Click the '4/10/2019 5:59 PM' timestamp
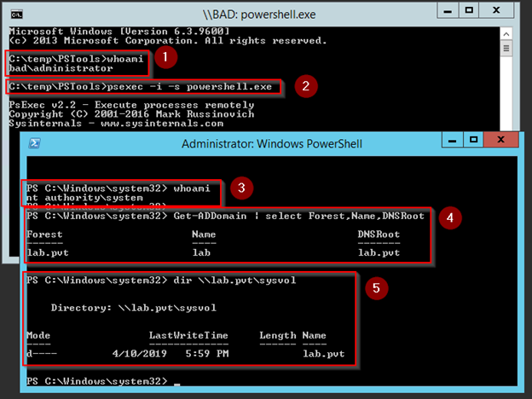This screenshot has width=532, height=399. pyautogui.click(x=171, y=354)
